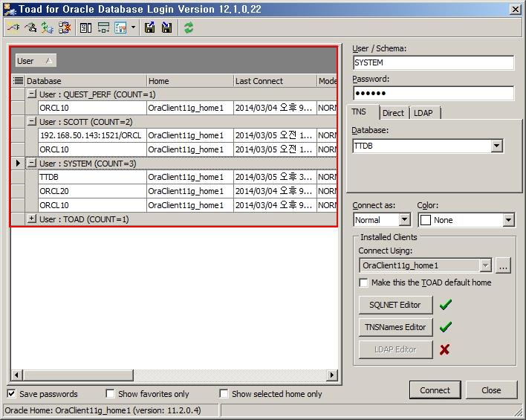Viewport: 526px width, 420px height.
Task: Click green checkmark beside TNSNames Editor
Action: [444, 327]
